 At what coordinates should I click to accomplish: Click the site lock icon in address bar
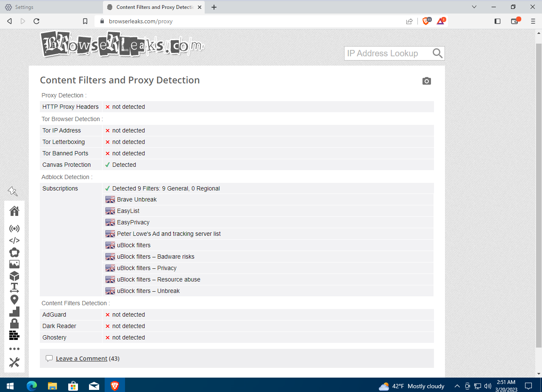[102, 21]
